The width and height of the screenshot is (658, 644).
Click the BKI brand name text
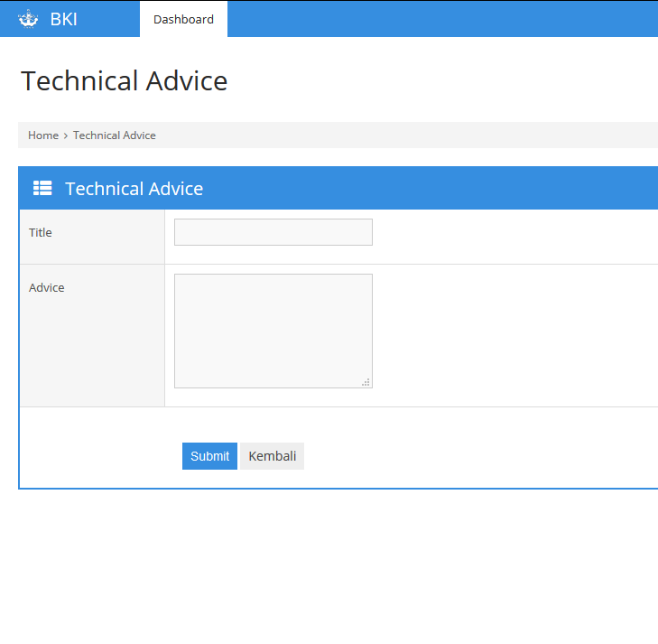point(63,19)
